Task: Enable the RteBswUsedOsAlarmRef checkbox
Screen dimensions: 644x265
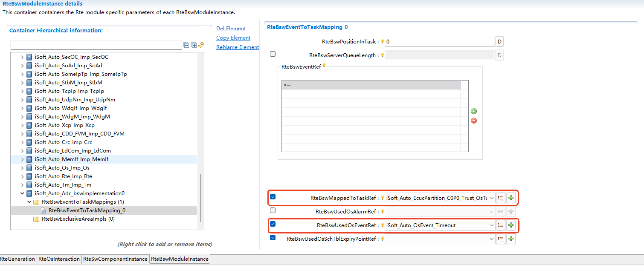Action: (273, 210)
